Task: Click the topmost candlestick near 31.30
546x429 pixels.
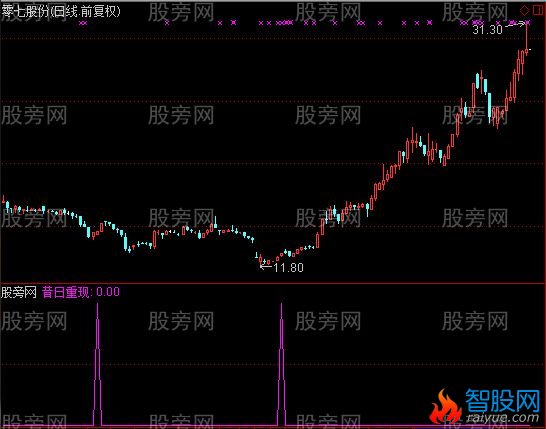Action: (x=526, y=39)
